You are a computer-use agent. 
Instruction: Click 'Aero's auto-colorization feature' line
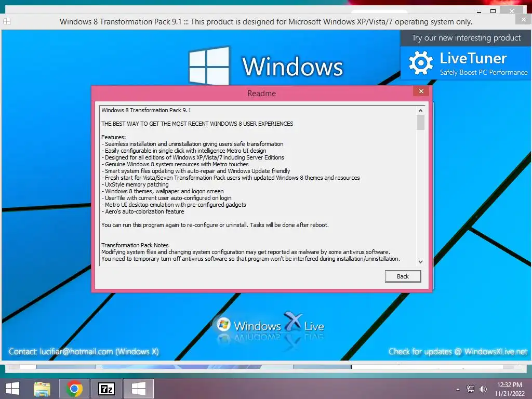pyautogui.click(x=143, y=211)
